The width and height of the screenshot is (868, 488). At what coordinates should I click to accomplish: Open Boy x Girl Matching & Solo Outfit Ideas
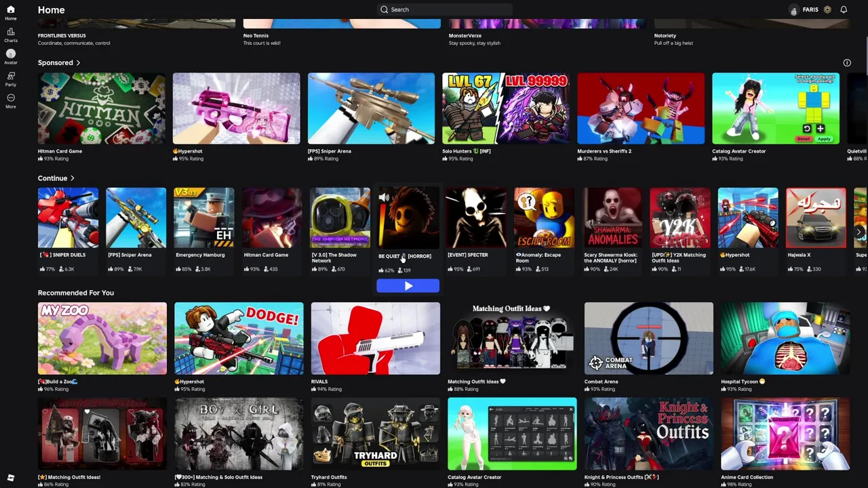click(239, 434)
